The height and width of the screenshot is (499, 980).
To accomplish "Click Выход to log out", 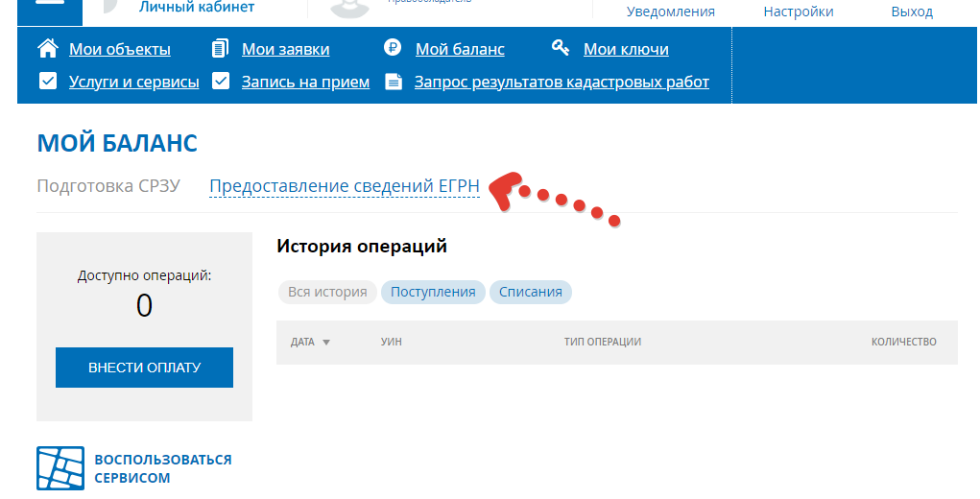I will point(912,12).
